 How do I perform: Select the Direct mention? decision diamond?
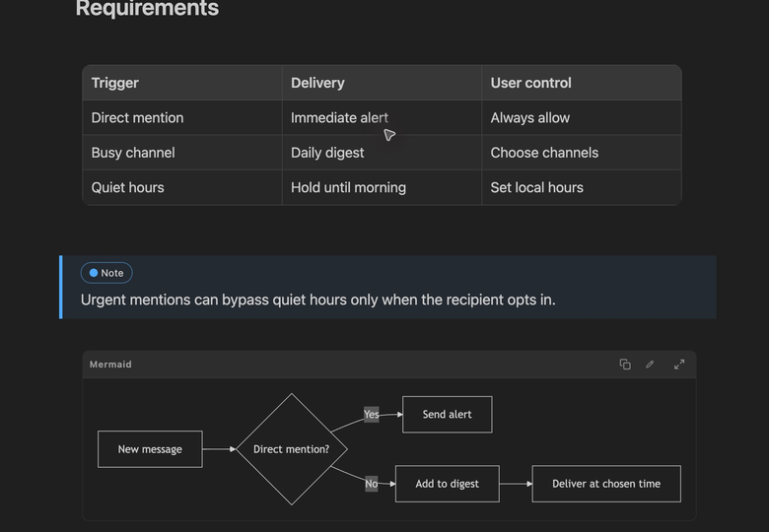point(292,449)
